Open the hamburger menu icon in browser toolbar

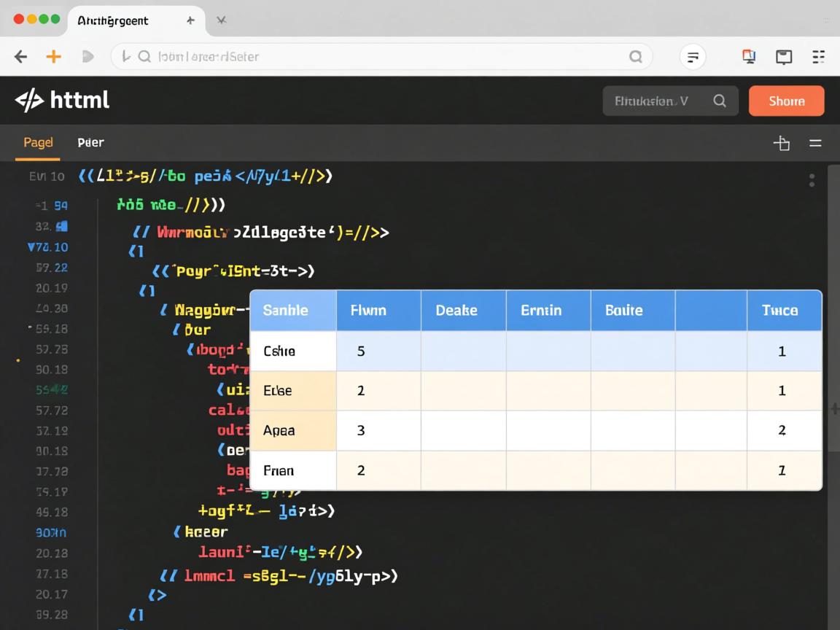818,57
